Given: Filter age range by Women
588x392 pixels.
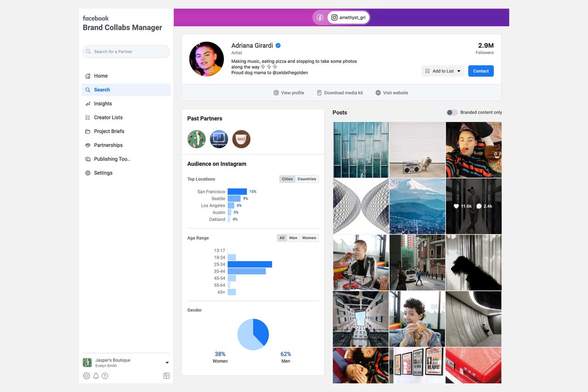Looking at the screenshot, I should (x=309, y=238).
